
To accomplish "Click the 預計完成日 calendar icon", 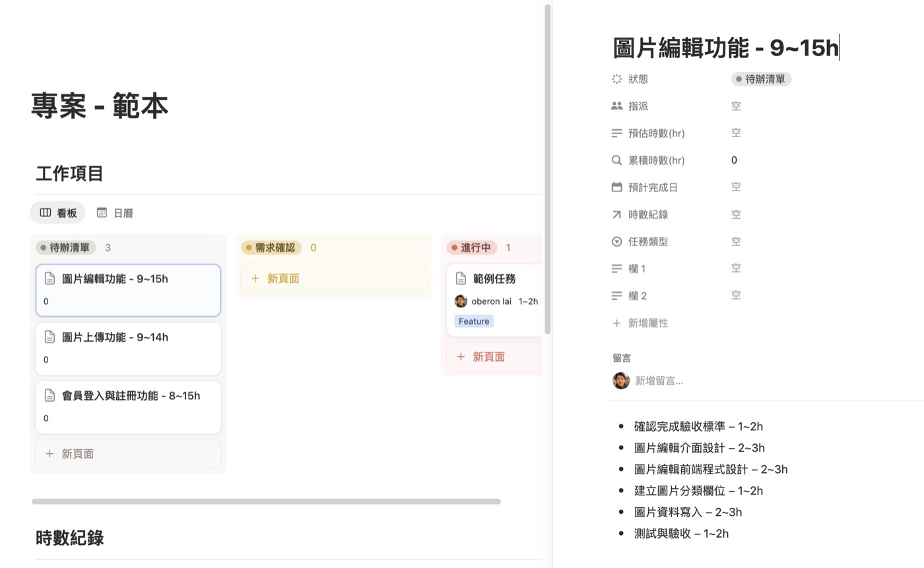I will coord(616,187).
